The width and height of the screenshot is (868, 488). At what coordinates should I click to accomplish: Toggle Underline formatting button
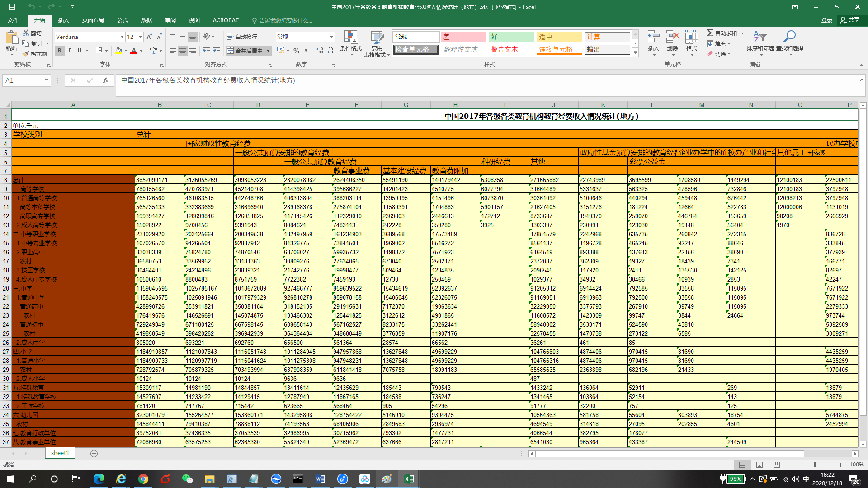click(x=79, y=51)
